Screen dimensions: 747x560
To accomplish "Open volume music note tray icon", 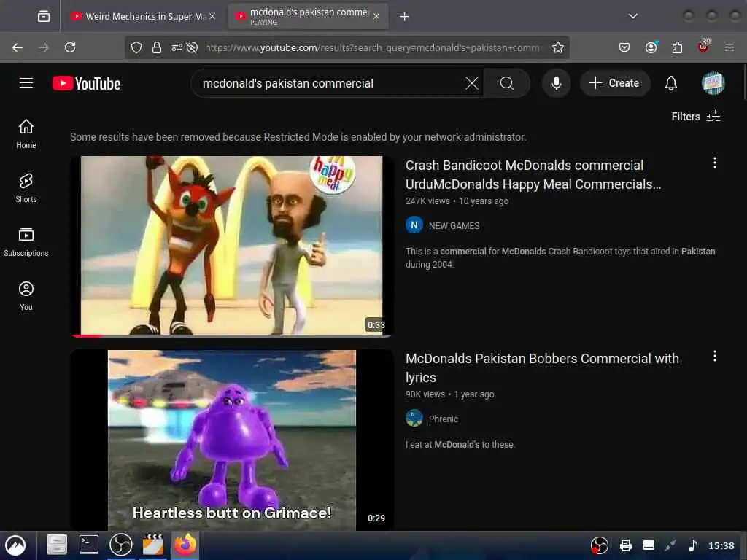I will click(x=693, y=545).
